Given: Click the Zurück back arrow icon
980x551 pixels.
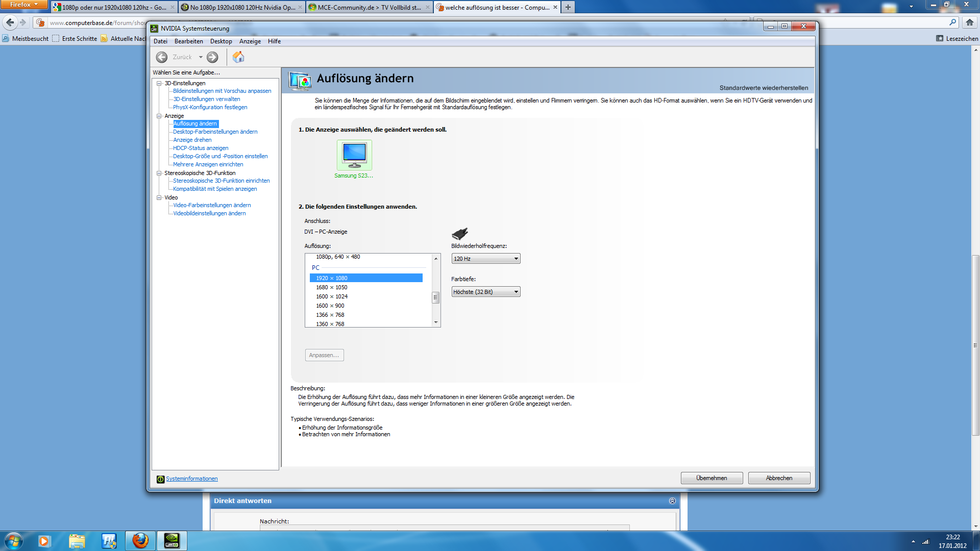Looking at the screenshot, I should point(162,57).
